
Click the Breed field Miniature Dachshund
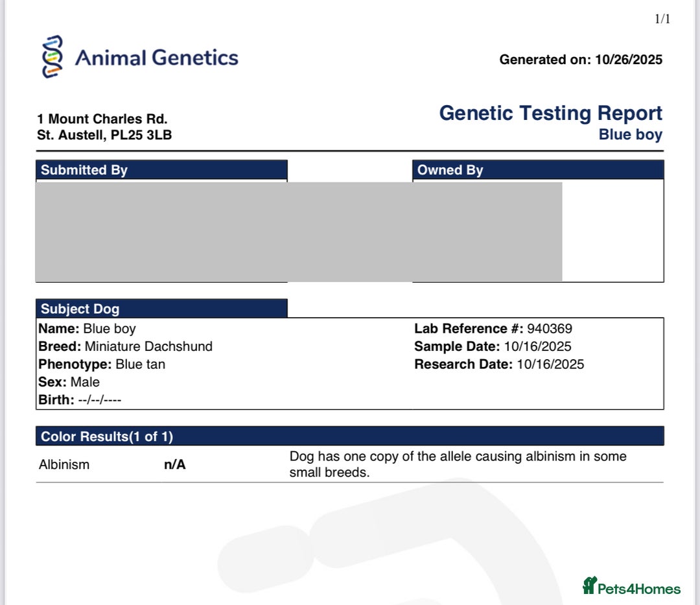pos(148,346)
